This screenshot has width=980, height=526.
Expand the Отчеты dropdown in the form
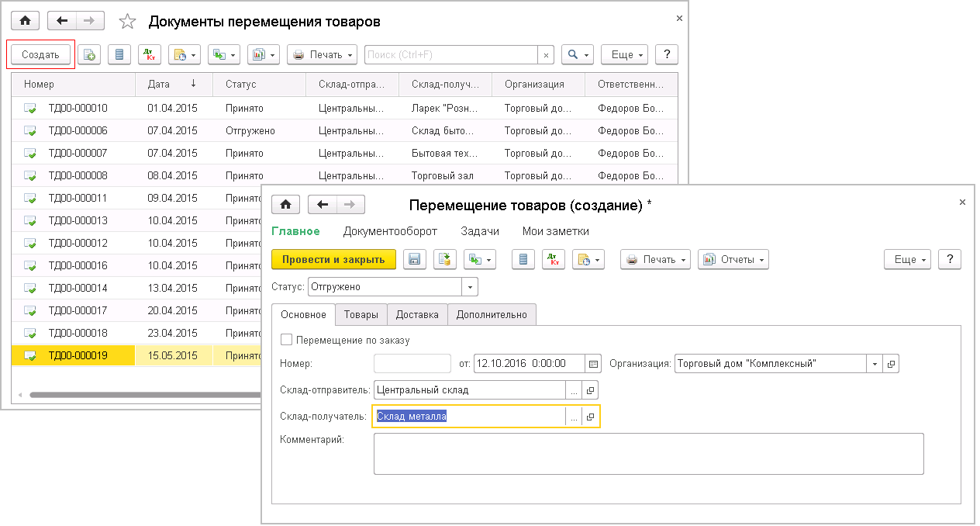733,260
